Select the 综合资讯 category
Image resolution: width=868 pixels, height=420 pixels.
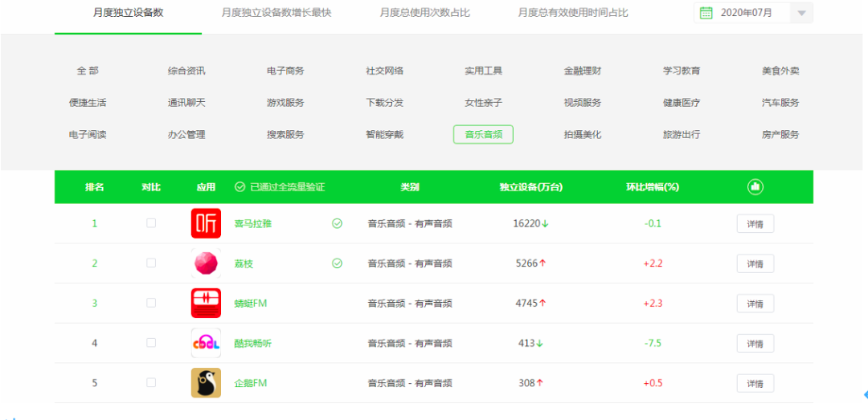(x=186, y=71)
